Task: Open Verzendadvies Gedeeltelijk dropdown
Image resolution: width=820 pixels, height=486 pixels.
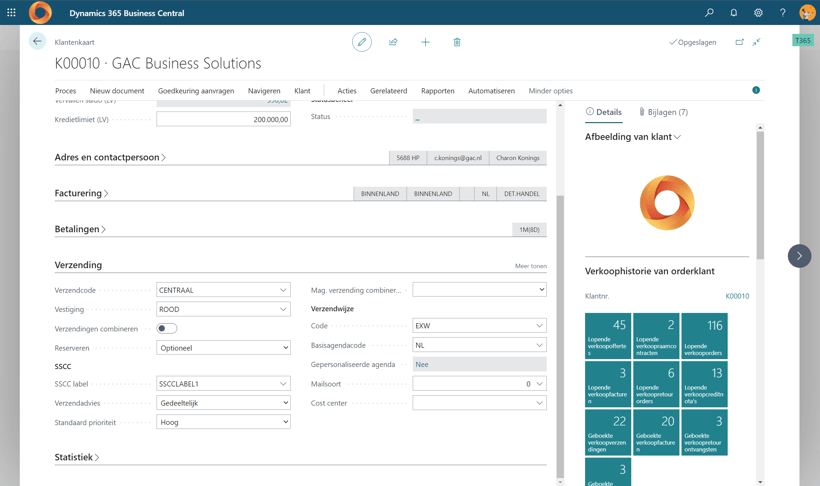Action: click(x=223, y=403)
